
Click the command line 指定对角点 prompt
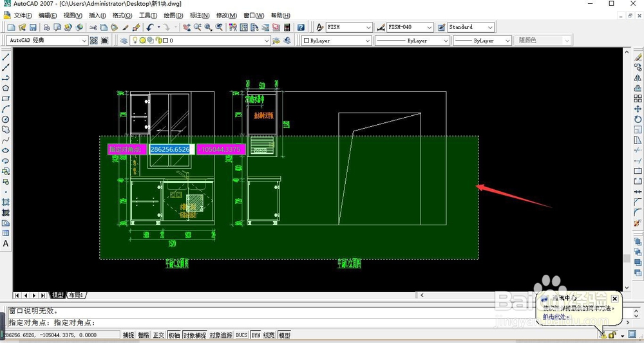pyautogui.click(x=52, y=322)
